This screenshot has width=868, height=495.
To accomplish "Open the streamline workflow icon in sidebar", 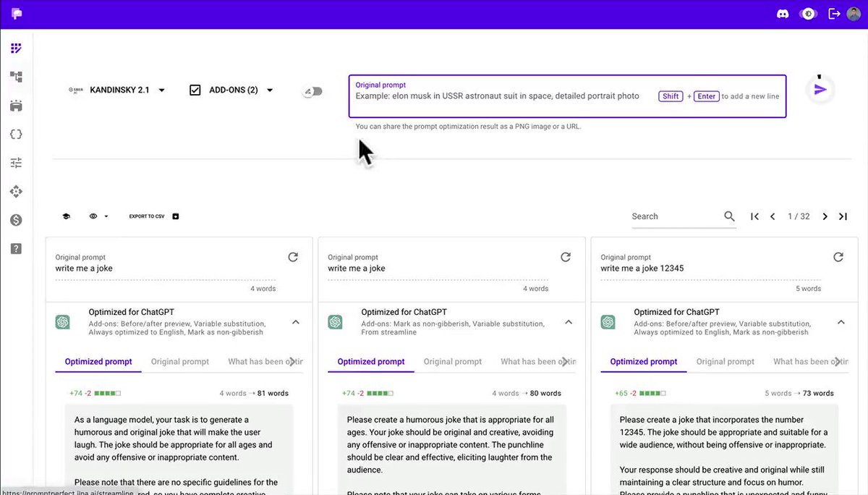I will pyautogui.click(x=16, y=77).
